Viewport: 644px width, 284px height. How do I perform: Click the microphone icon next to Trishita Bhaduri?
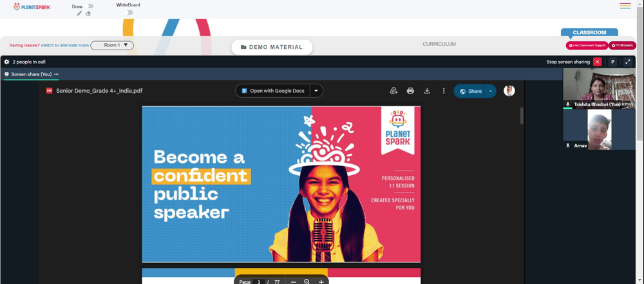coord(568,104)
